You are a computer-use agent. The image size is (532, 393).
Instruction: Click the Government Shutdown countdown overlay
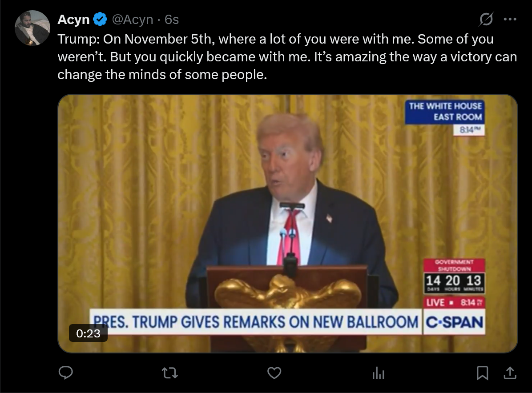point(454,276)
